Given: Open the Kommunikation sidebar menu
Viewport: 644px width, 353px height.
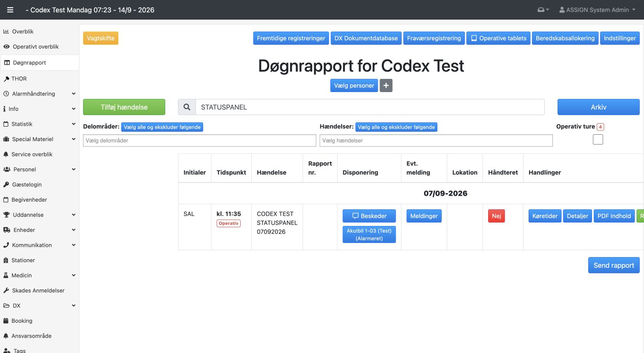Looking at the screenshot, I should click(x=39, y=245).
